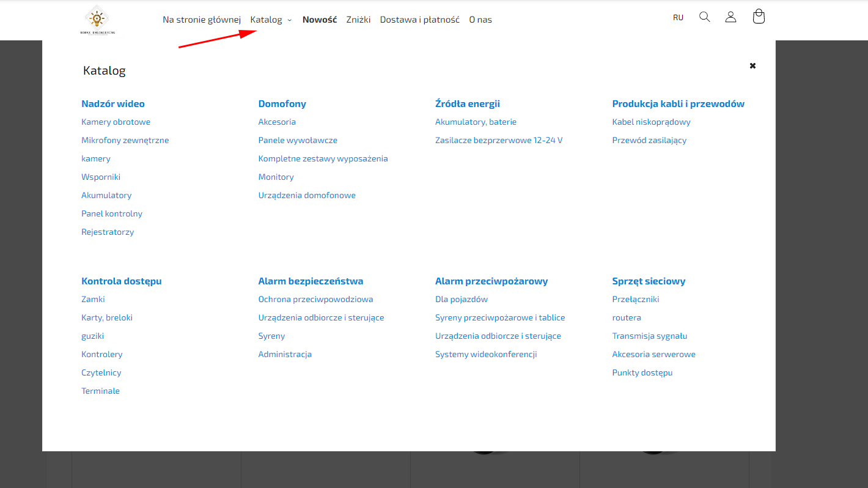
Task: Click the lightbulb store logo
Action: (97, 20)
